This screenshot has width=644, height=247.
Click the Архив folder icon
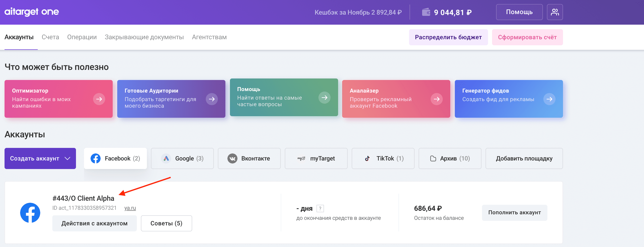[x=433, y=158]
